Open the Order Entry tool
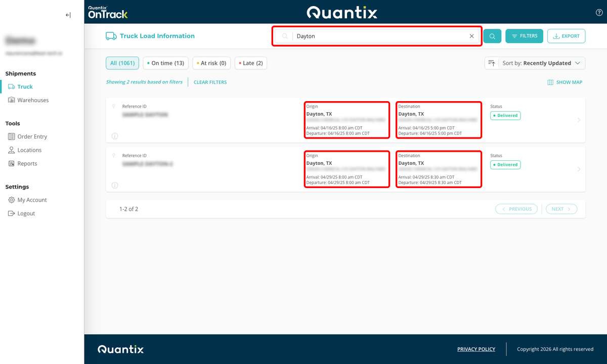This screenshot has width=607, height=364. pos(30,136)
